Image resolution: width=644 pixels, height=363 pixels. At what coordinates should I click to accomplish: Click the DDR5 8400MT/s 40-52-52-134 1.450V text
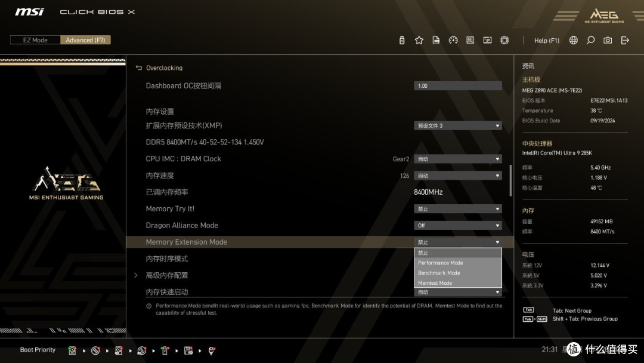pos(205,142)
